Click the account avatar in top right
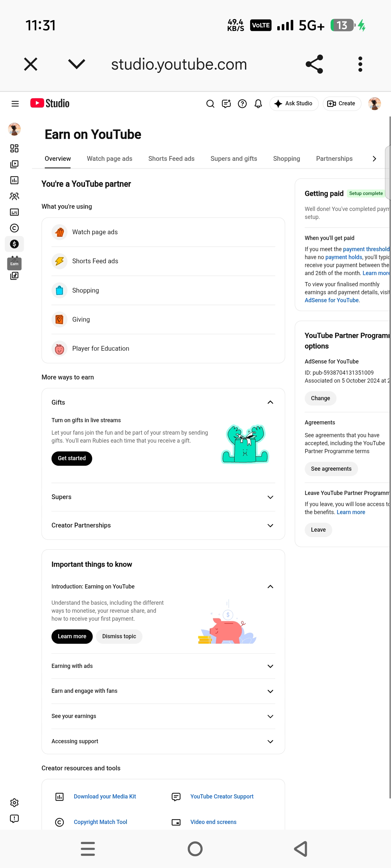The width and height of the screenshot is (391, 868). [x=374, y=103]
